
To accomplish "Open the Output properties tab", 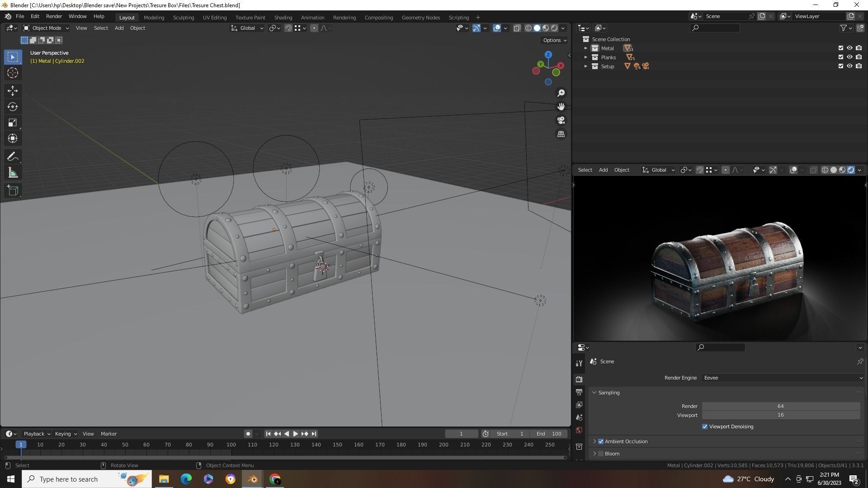I will point(579,392).
